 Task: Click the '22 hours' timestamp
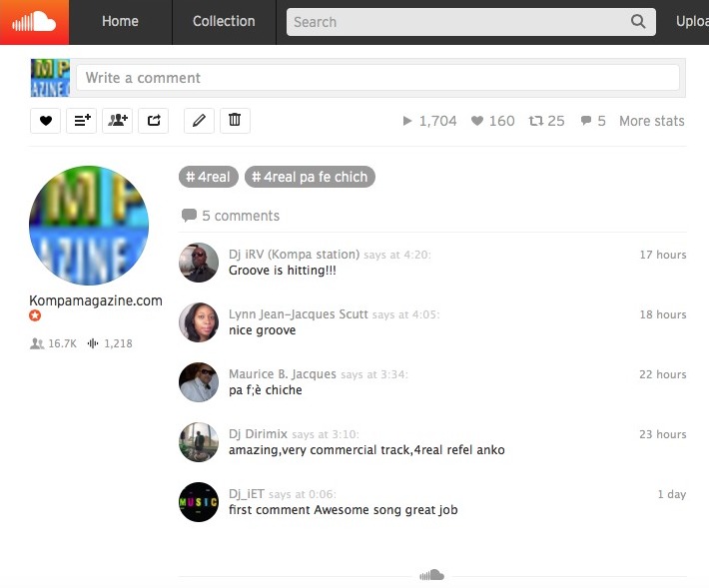[x=663, y=374]
